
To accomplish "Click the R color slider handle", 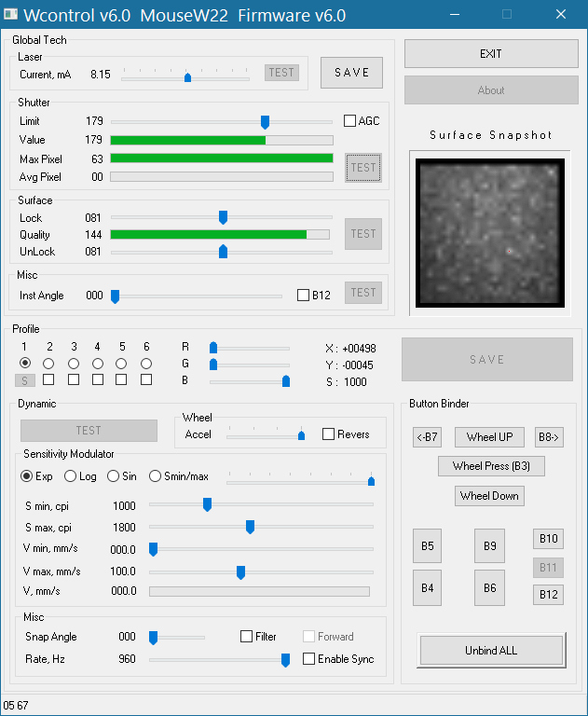I will click(x=213, y=348).
